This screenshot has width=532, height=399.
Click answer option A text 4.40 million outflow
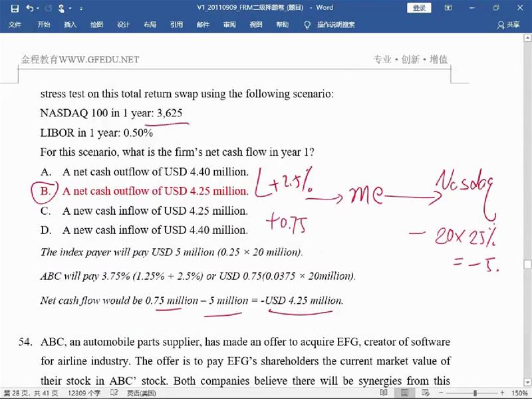(155, 172)
